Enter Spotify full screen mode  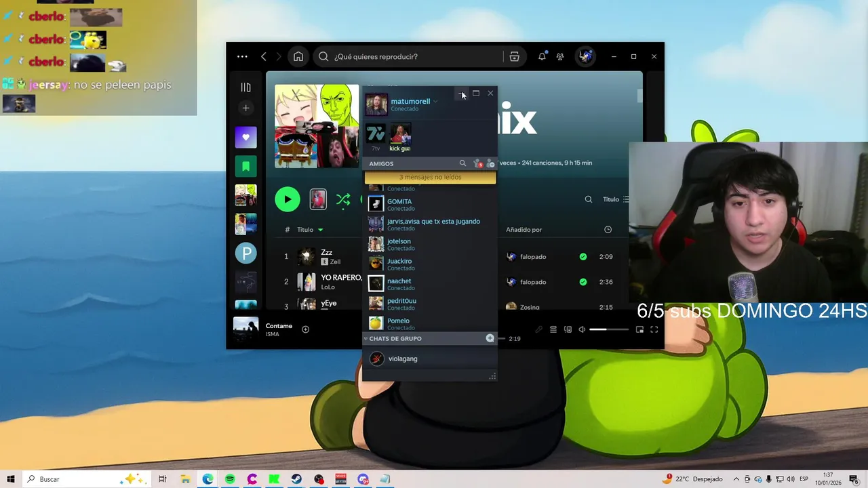pyautogui.click(x=654, y=329)
